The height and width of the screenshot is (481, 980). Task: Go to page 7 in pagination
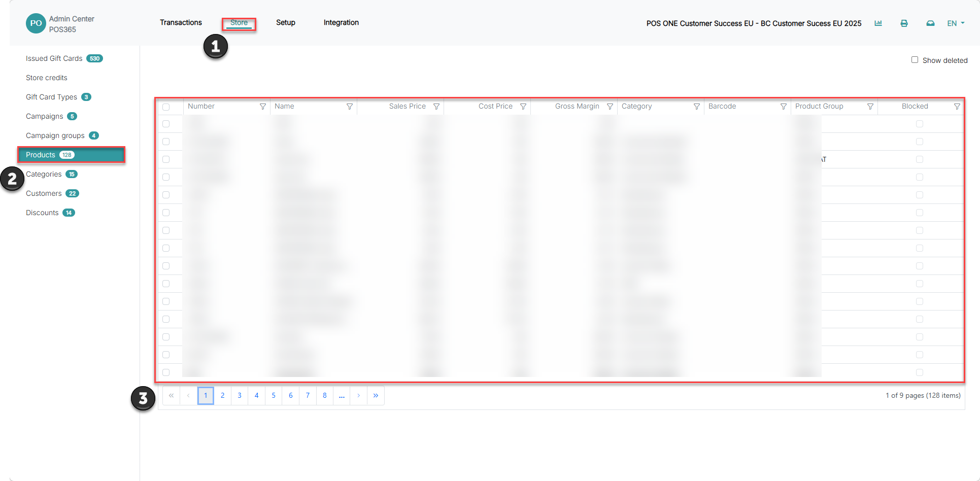click(x=308, y=395)
